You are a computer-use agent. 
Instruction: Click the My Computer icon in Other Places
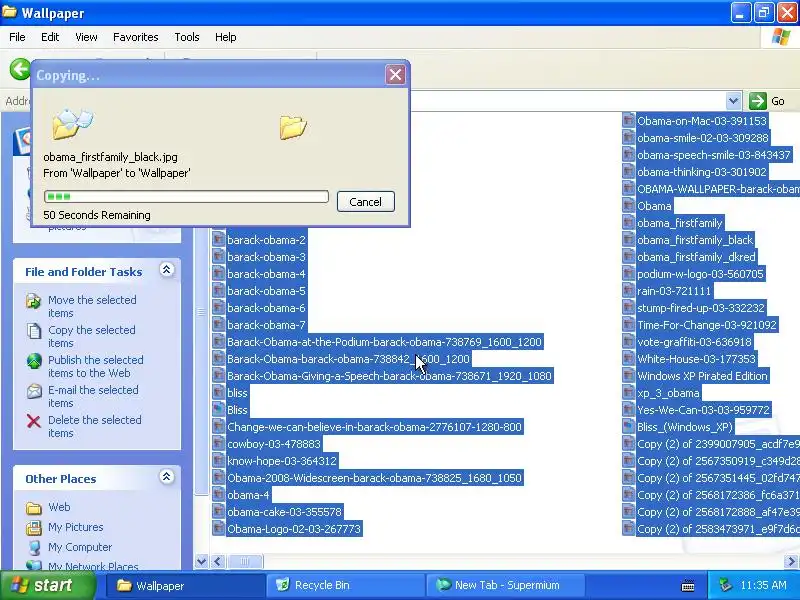click(34, 547)
